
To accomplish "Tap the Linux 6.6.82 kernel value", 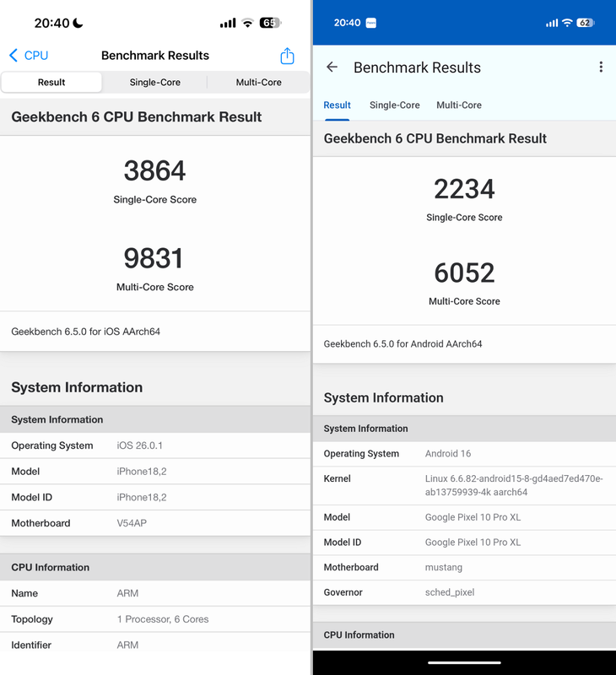I will tap(514, 485).
